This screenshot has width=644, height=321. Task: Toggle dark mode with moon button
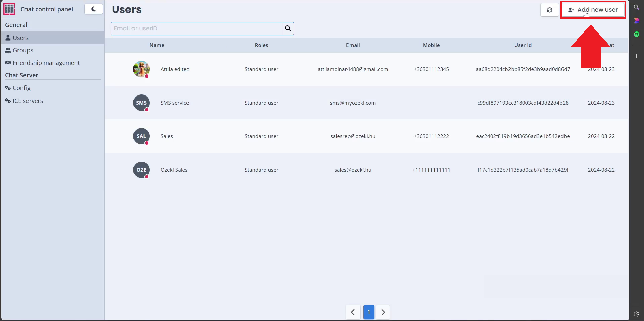93,9
